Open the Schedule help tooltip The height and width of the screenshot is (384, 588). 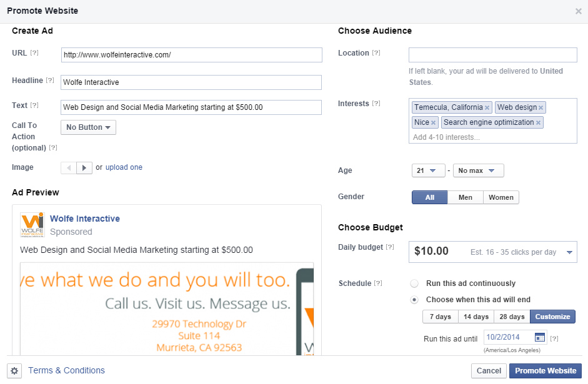pyautogui.click(x=378, y=283)
